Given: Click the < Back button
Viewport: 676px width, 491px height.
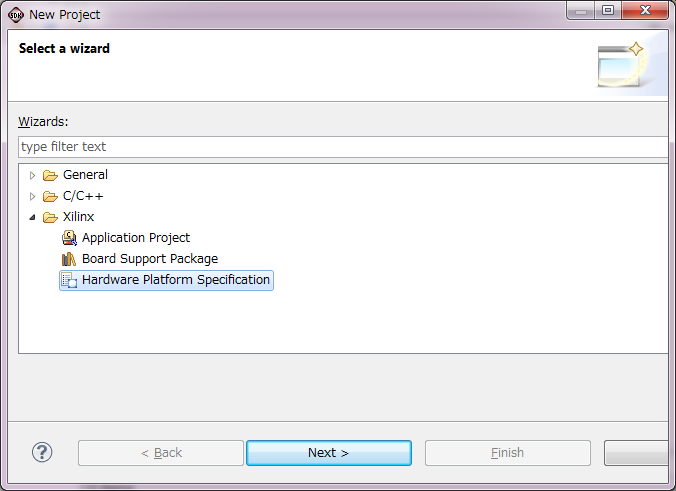Looking at the screenshot, I should 161,453.
